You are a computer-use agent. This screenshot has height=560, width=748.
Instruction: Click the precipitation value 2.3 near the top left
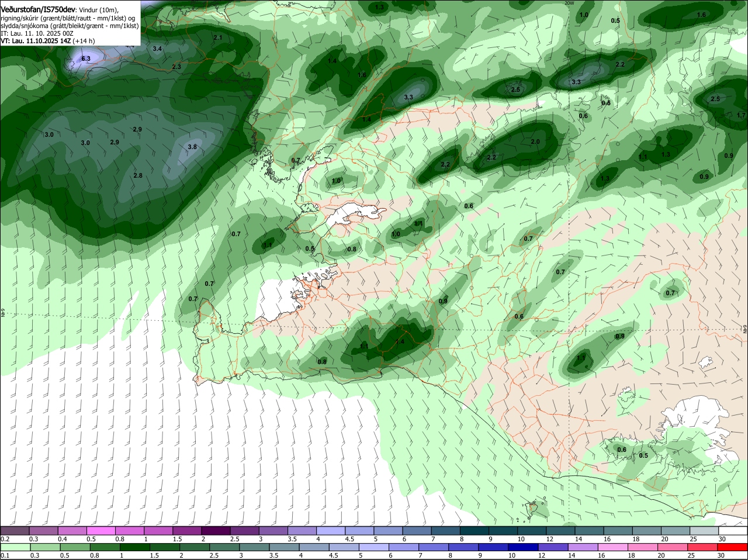(176, 67)
